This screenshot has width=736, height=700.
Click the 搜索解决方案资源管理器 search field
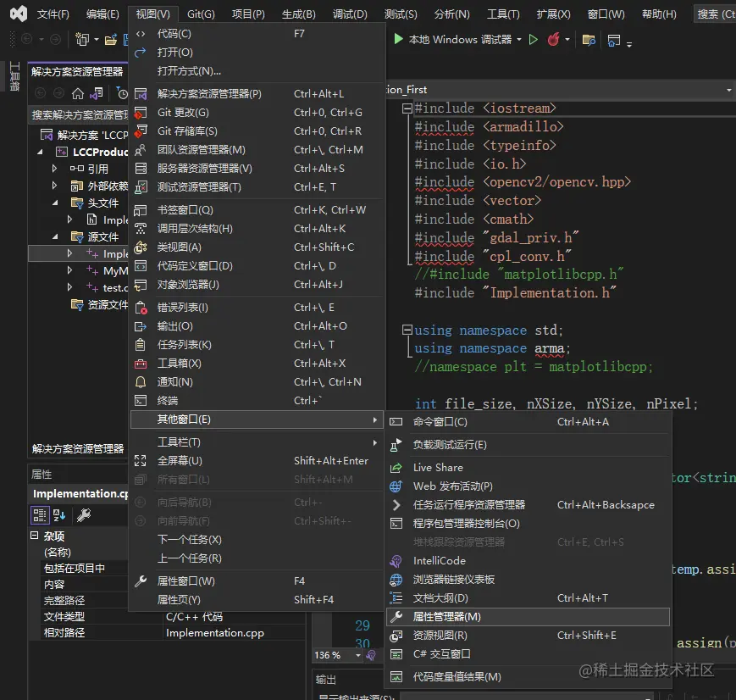pyautogui.click(x=79, y=115)
